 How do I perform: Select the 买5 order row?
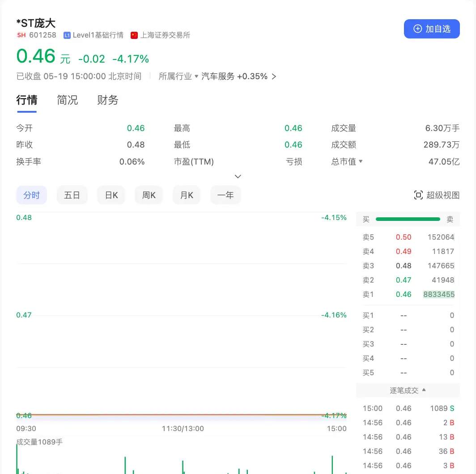point(408,372)
